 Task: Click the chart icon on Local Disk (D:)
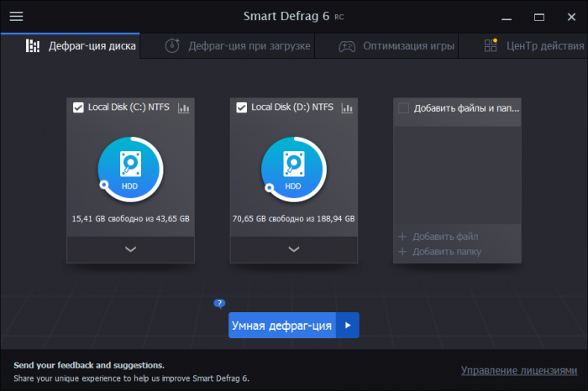(x=347, y=107)
